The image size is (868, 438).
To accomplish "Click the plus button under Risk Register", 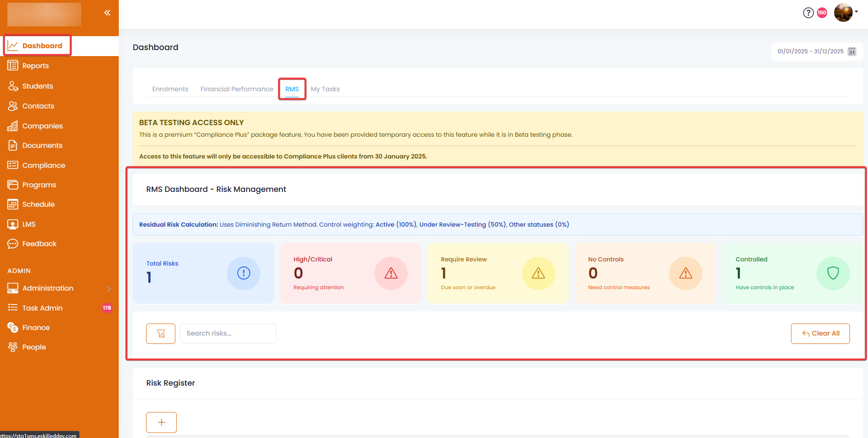I will pos(161,422).
